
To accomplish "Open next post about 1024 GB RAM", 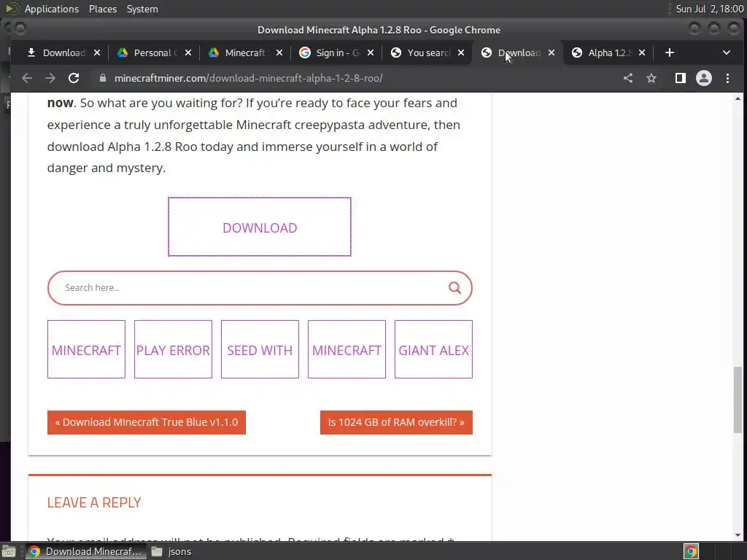I will [x=396, y=422].
